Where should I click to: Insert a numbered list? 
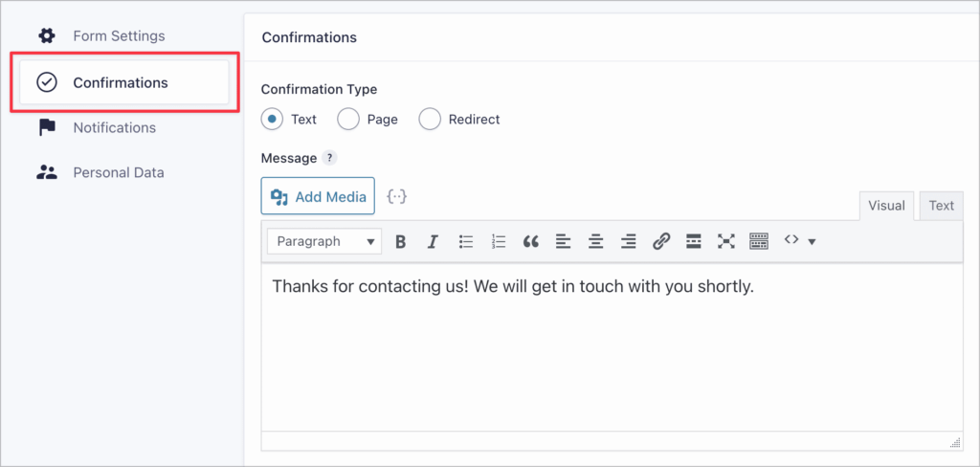tap(499, 242)
